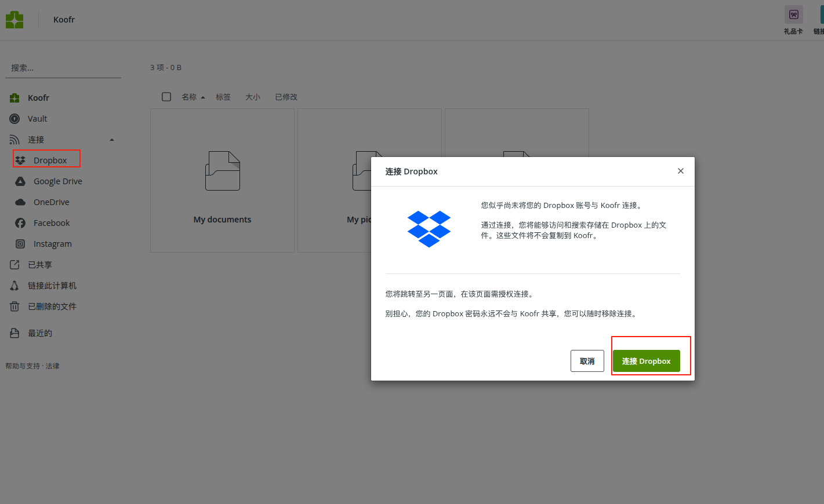Click the 链接此计算机 Linux icon
This screenshot has height=504, width=824.
point(14,286)
